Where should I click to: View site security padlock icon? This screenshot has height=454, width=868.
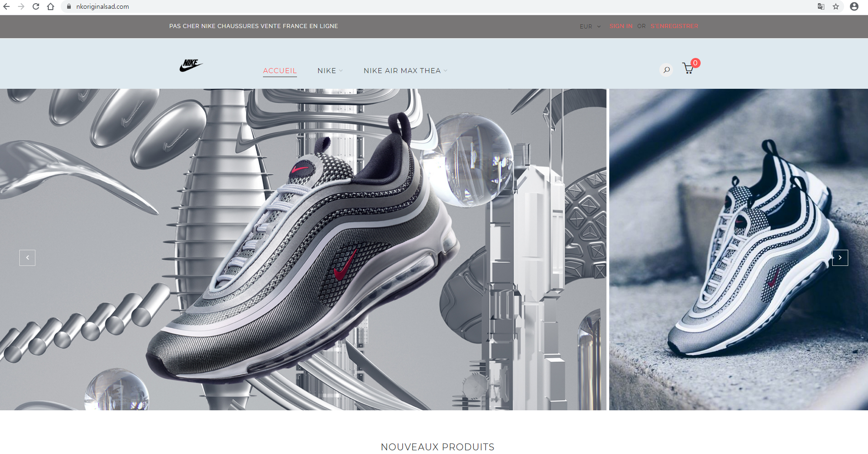[x=69, y=6]
